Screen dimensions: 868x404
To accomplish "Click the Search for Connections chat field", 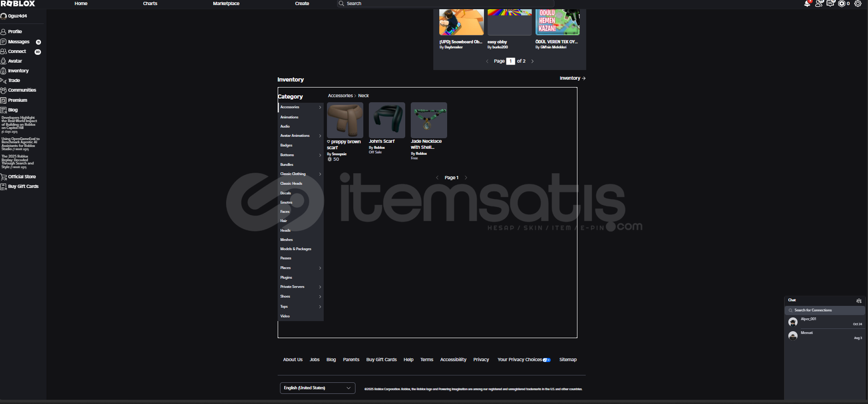I will pos(825,310).
